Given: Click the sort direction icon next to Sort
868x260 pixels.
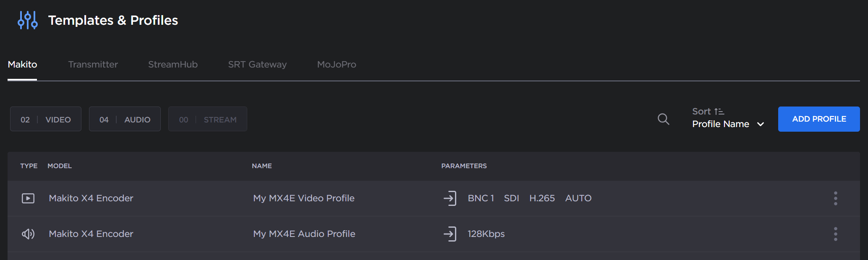Looking at the screenshot, I should click(719, 111).
